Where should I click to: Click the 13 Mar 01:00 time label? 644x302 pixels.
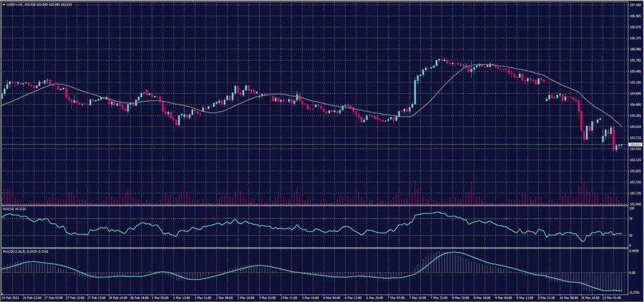[x=611, y=298]
